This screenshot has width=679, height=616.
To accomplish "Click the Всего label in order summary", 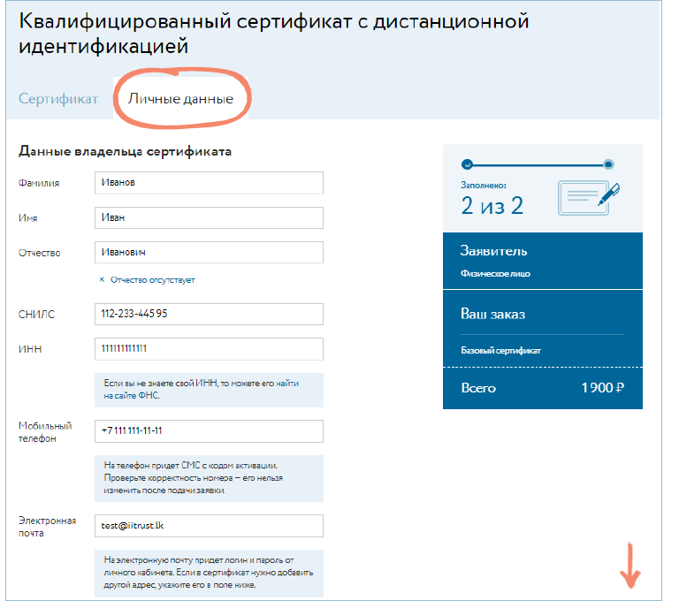I will [478, 388].
